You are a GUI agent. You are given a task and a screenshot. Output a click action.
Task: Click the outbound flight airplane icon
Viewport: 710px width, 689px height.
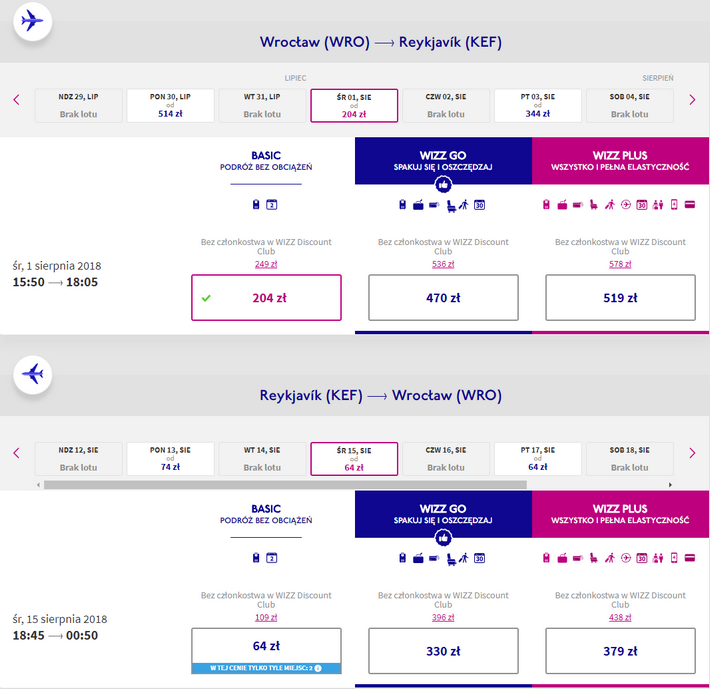point(33,21)
